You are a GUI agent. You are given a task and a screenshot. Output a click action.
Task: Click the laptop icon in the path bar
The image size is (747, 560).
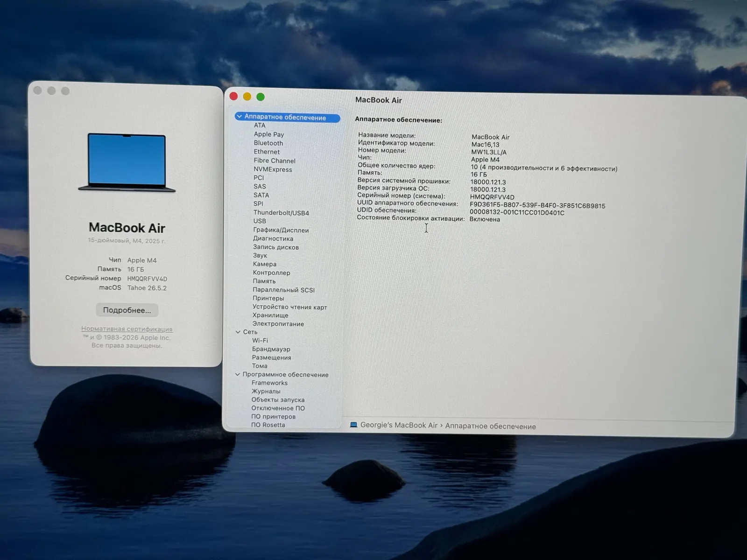coord(353,425)
